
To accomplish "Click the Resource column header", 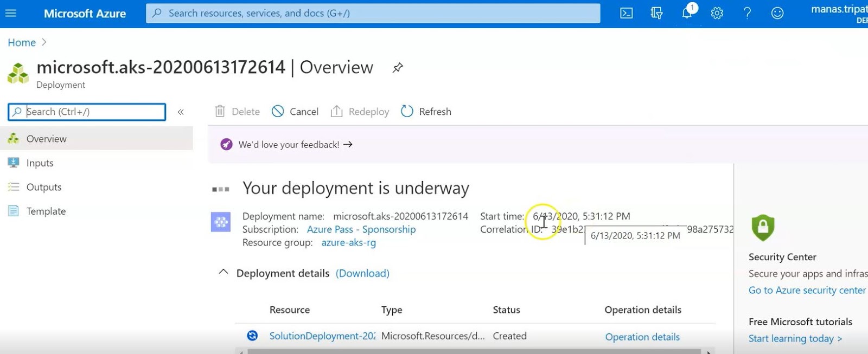I will pyautogui.click(x=290, y=310).
